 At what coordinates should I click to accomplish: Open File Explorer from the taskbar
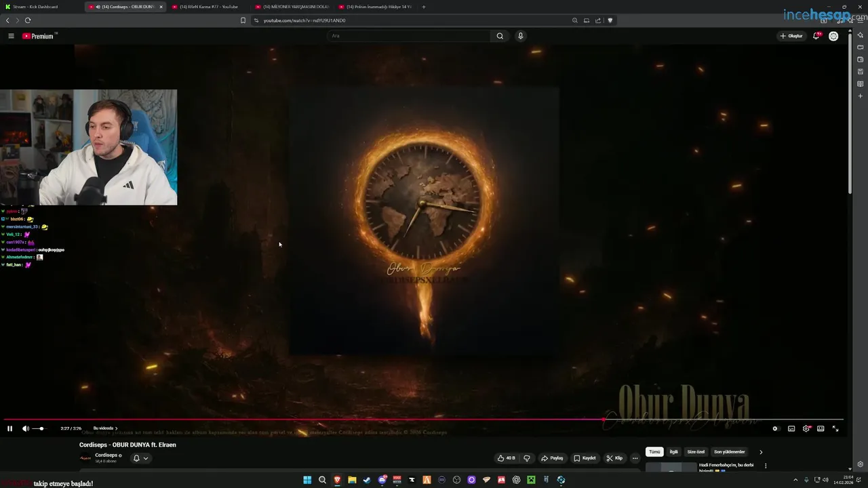click(x=352, y=480)
